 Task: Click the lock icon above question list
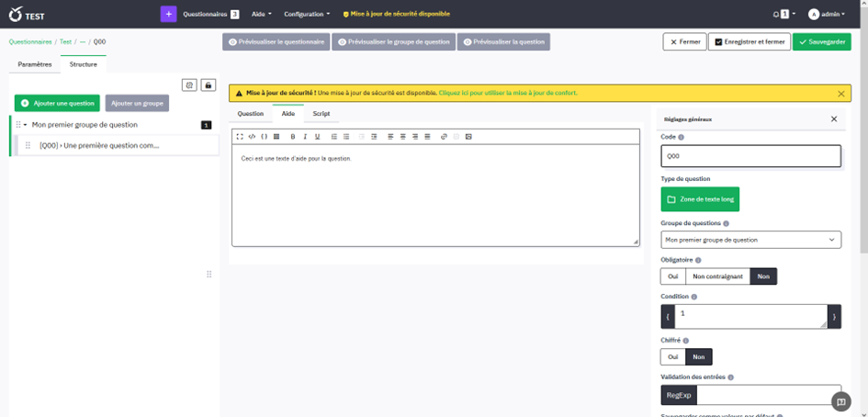click(209, 85)
